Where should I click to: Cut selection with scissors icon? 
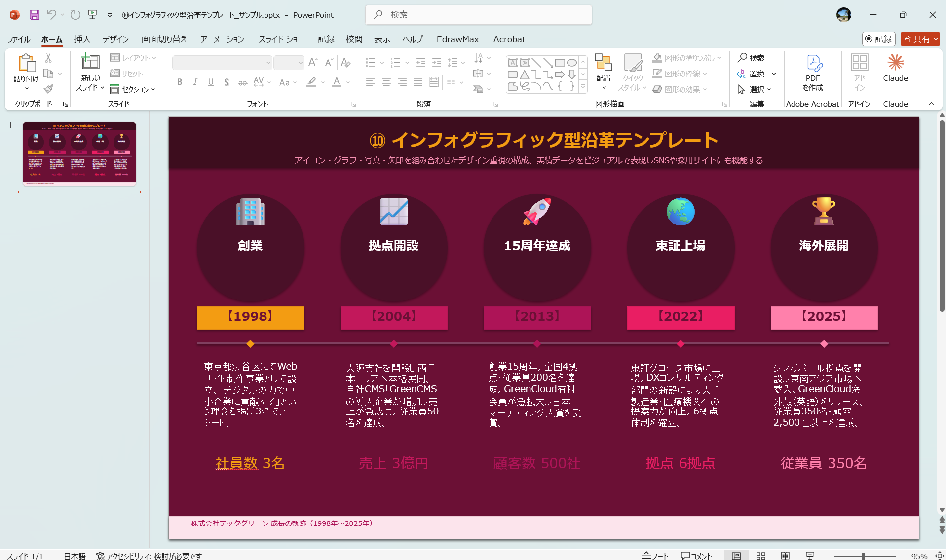[x=48, y=58]
